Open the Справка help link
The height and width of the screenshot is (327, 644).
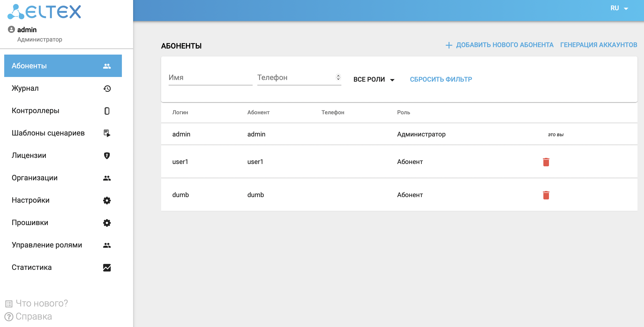click(33, 317)
